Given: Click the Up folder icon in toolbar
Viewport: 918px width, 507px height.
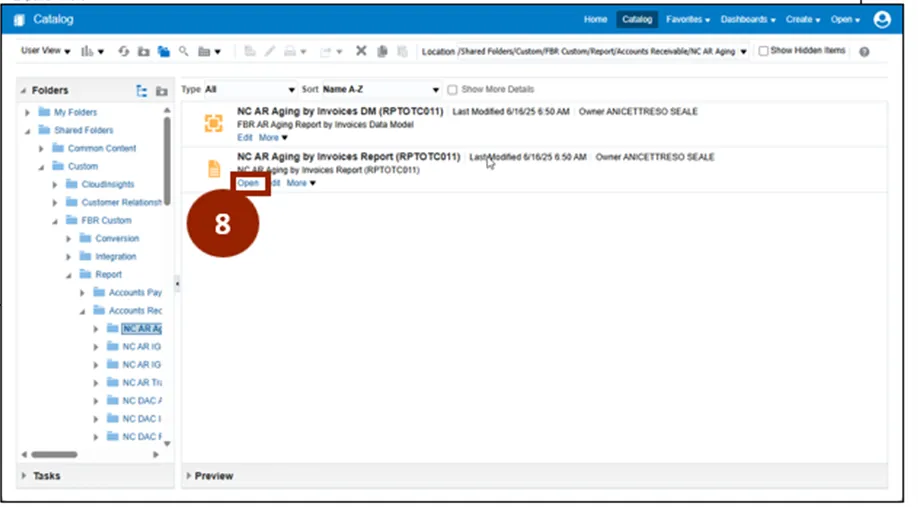Looking at the screenshot, I should coord(143,52).
